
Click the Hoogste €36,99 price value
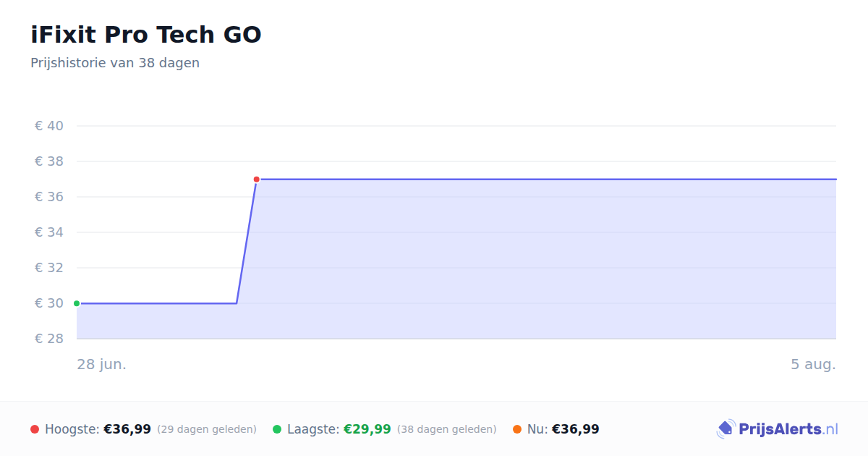click(127, 429)
